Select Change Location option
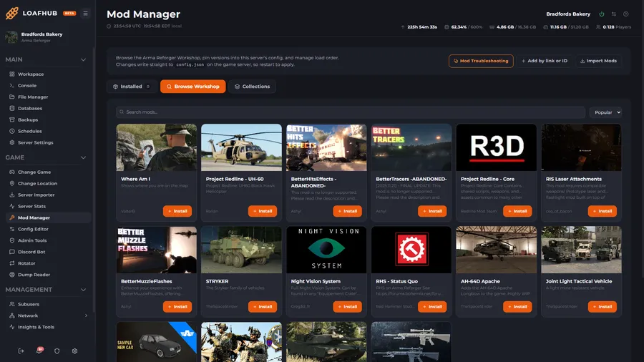The image size is (644, 362). pos(48,183)
